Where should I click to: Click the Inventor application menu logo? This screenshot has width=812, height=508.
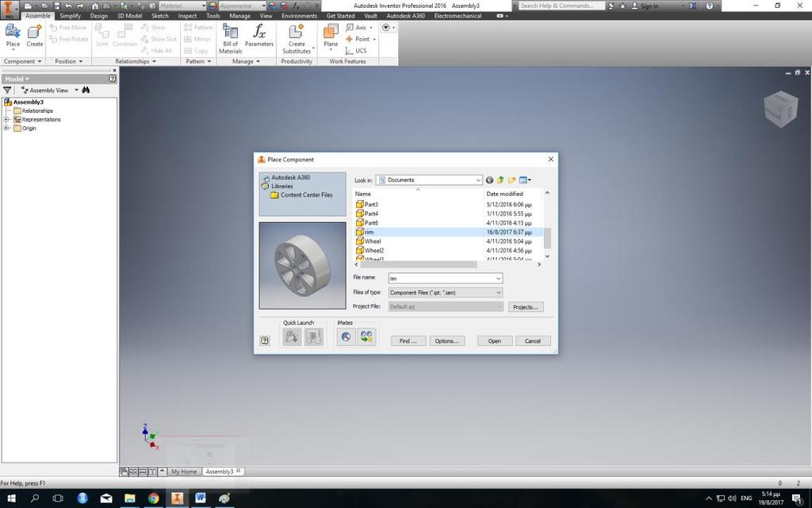9,10
